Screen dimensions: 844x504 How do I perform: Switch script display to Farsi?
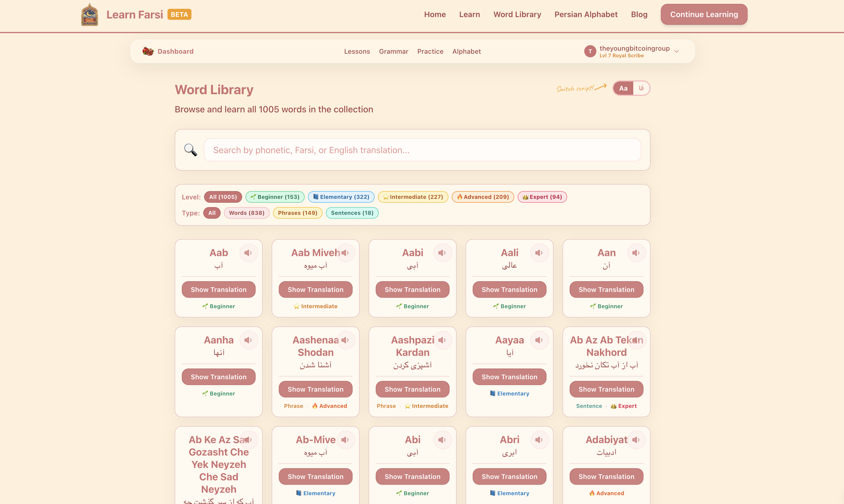pos(641,88)
